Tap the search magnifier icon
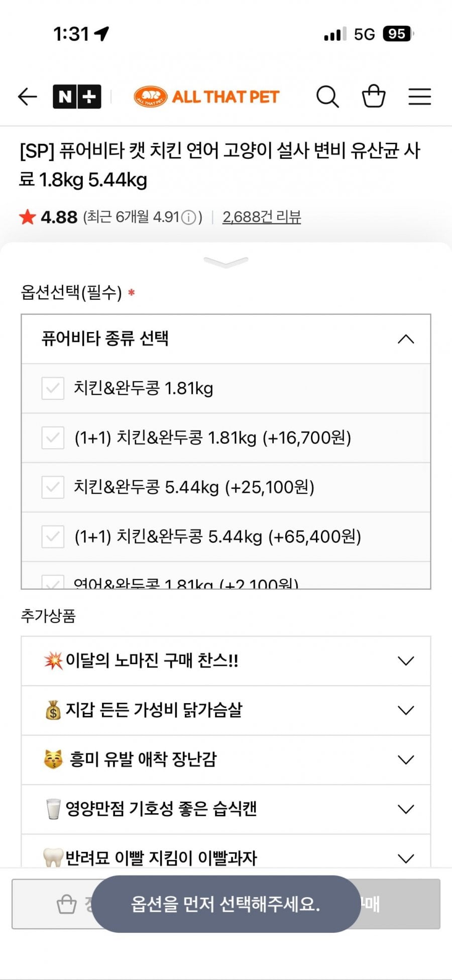The image size is (452, 980). tap(327, 96)
